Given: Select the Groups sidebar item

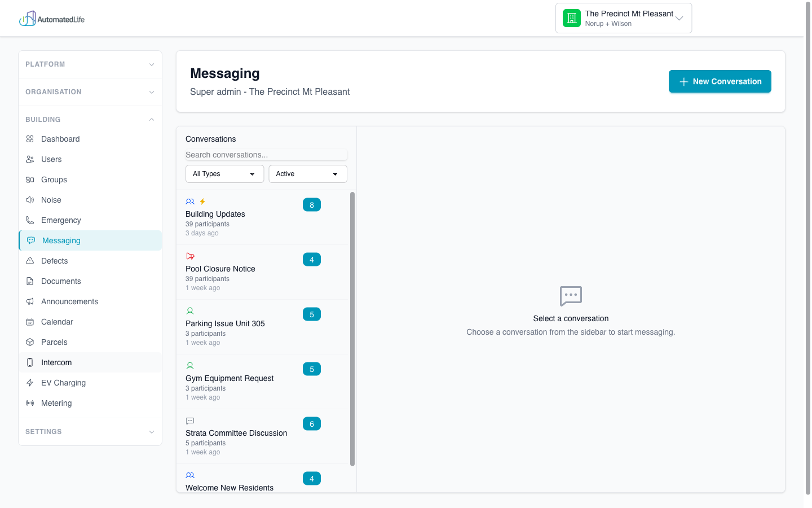Looking at the screenshot, I should (55, 179).
